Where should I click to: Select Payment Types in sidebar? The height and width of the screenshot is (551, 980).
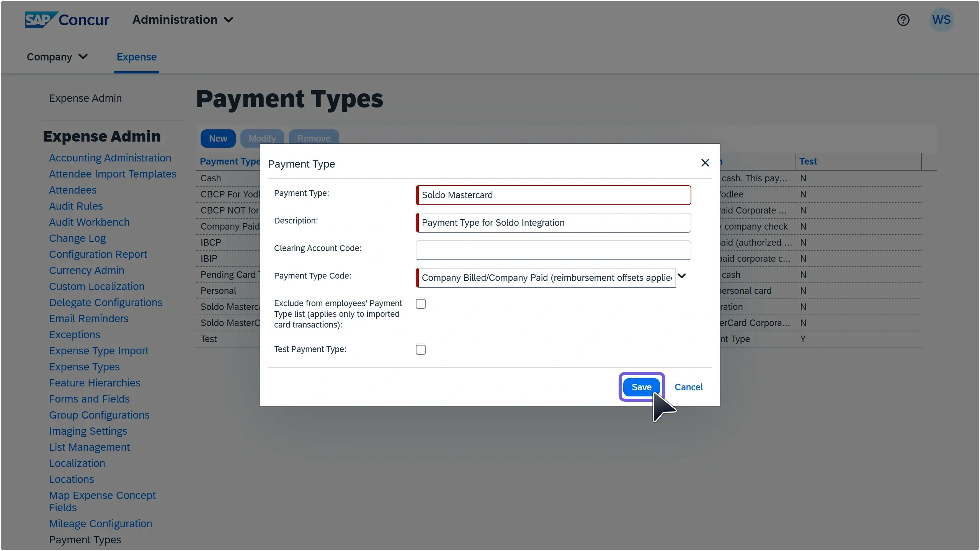tap(85, 540)
